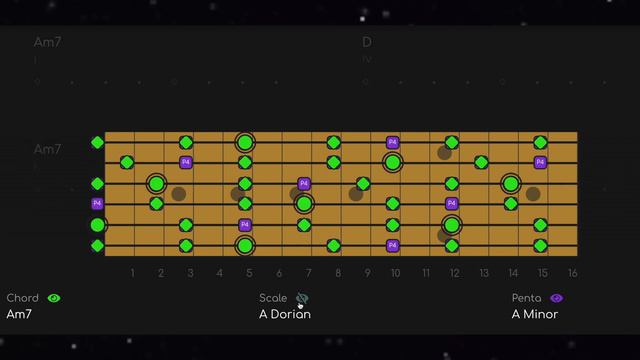640x360 pixels.
Task: Click the root circle on G string fret 14
Action: 511,184
